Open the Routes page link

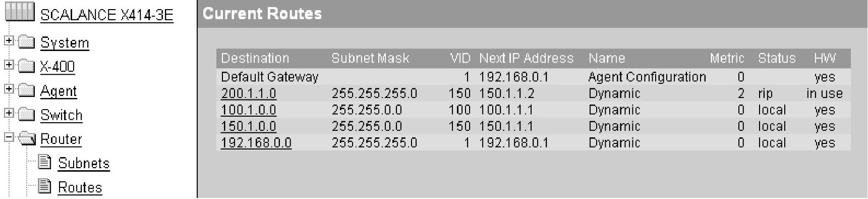[80, 187]
